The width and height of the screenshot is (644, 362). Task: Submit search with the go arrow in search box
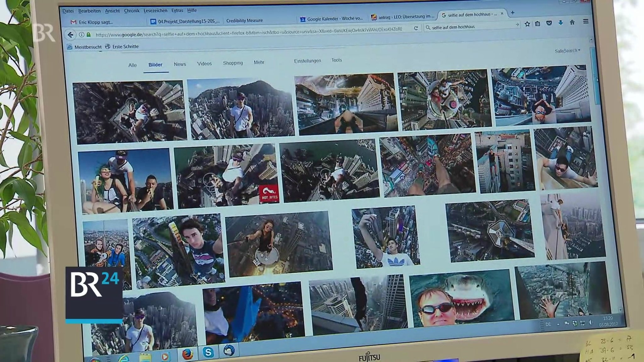tap(517, 25)
